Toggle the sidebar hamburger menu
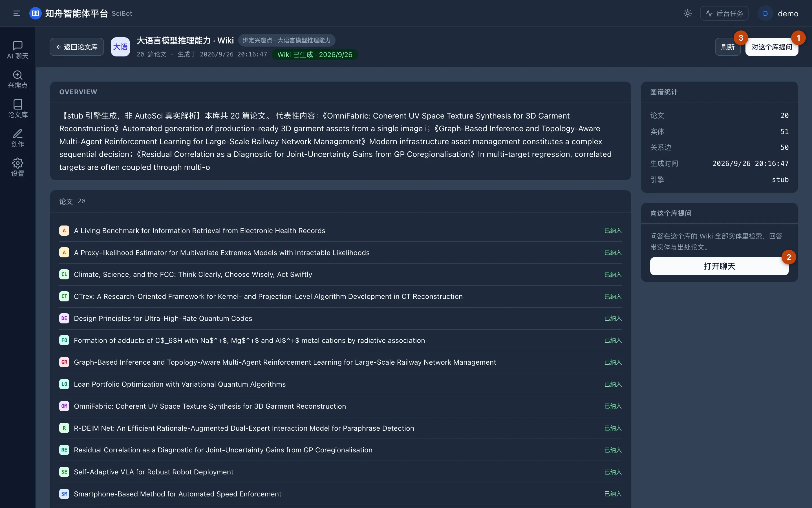Screen dimensions: 812x508 (17, 14)
